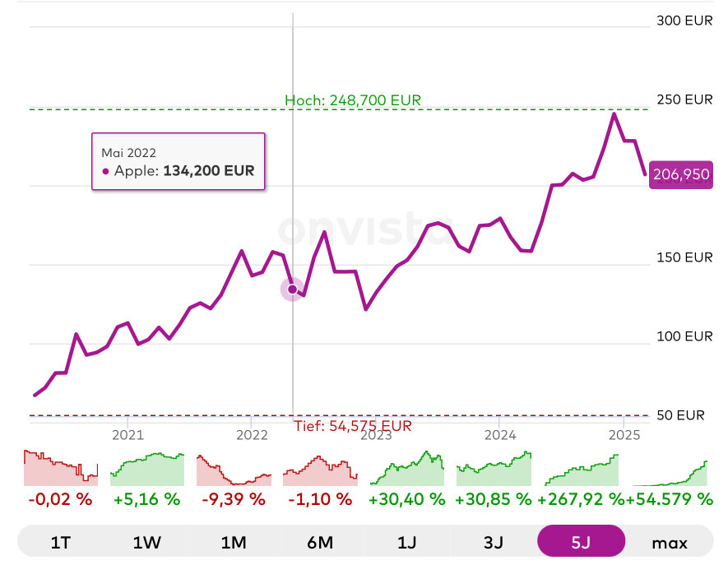Switch to the 1W time range

(x=148, y=542)
